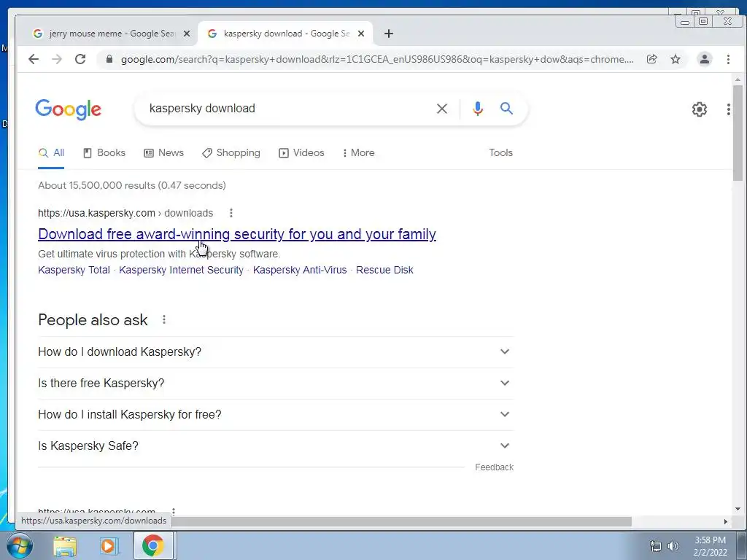Open options dots next to People also ask
The width and height of the screenshot is (747, 560).
click(164, 319)
